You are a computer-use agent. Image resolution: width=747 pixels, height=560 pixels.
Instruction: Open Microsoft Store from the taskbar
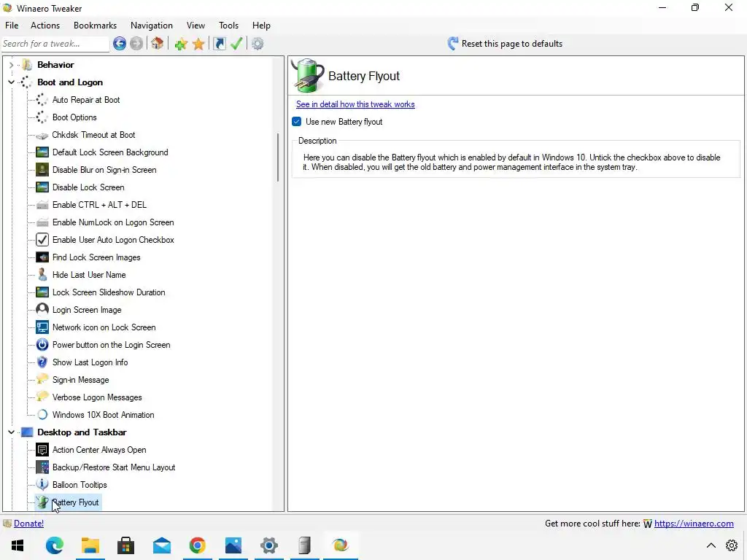click(x=125, y=545)
